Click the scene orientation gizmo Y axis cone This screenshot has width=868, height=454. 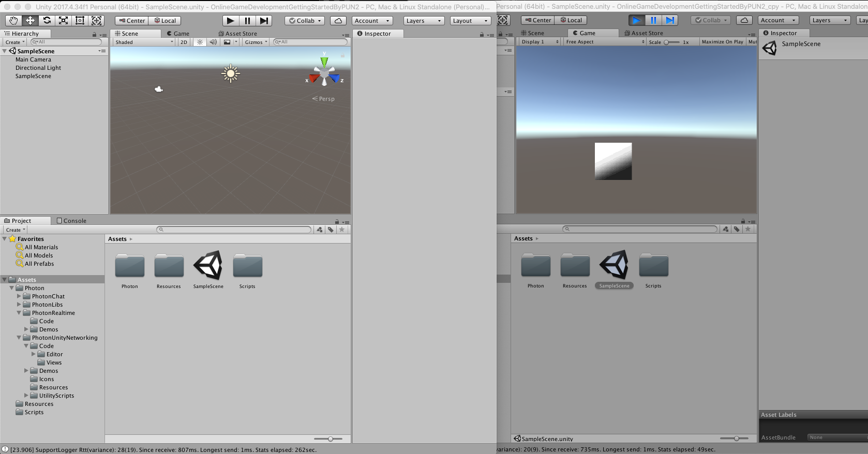[324, 62]
